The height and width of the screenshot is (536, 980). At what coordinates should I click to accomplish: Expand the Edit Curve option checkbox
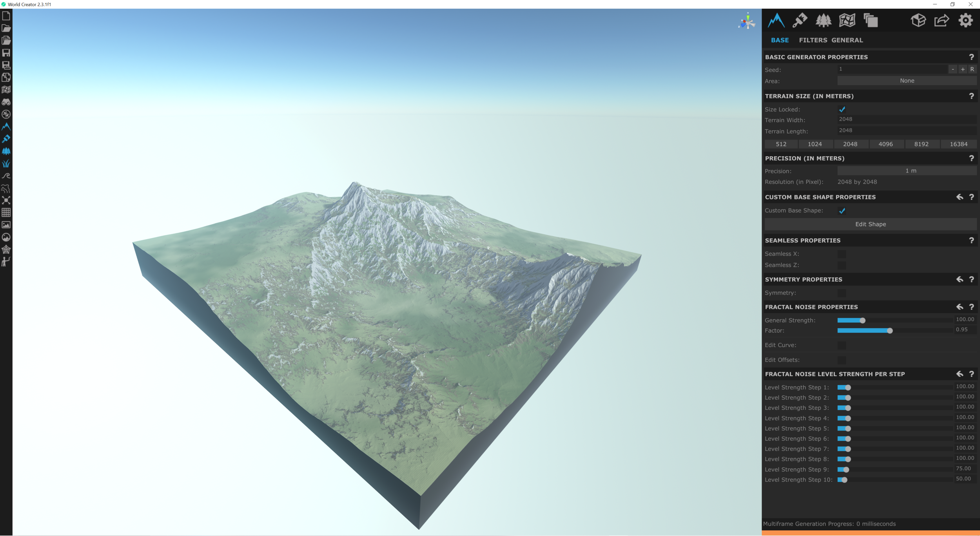(842, 345)
